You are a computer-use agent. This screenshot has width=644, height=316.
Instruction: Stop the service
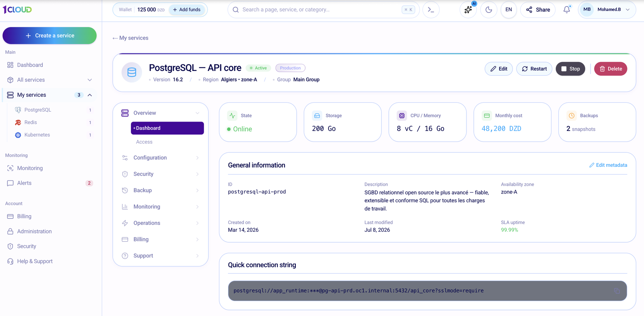[570, 69]
